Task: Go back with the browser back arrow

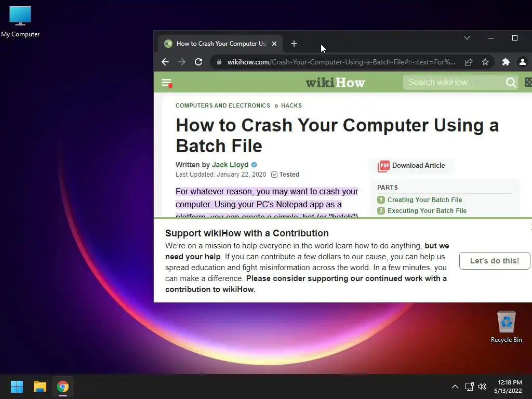Action: click(165, 62)
